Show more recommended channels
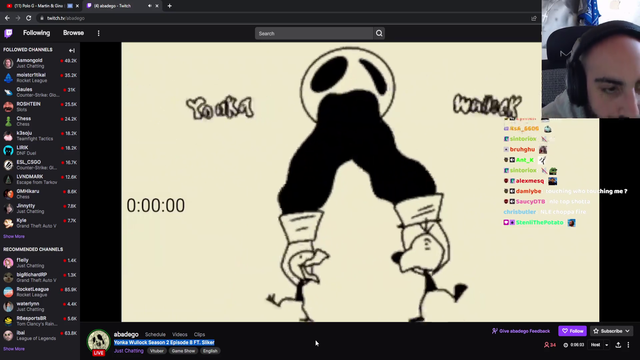 click(x=14, y=349)
